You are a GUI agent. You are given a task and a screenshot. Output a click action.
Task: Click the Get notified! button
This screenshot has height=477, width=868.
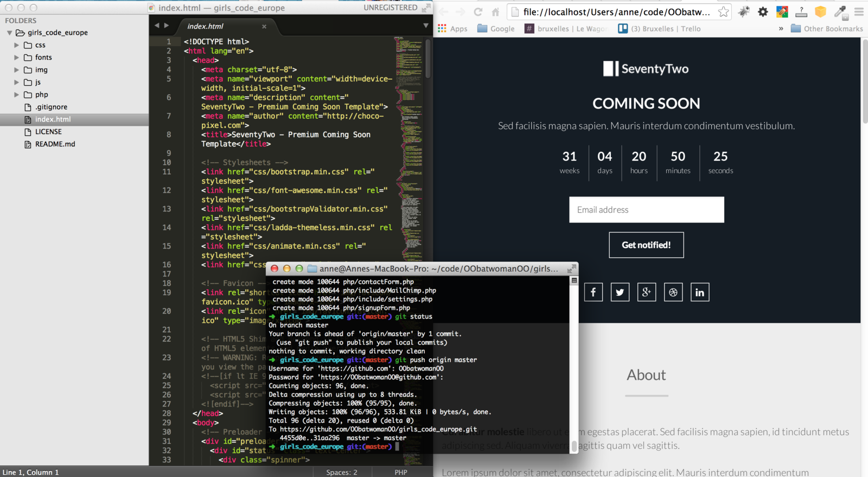click(646, 245)
